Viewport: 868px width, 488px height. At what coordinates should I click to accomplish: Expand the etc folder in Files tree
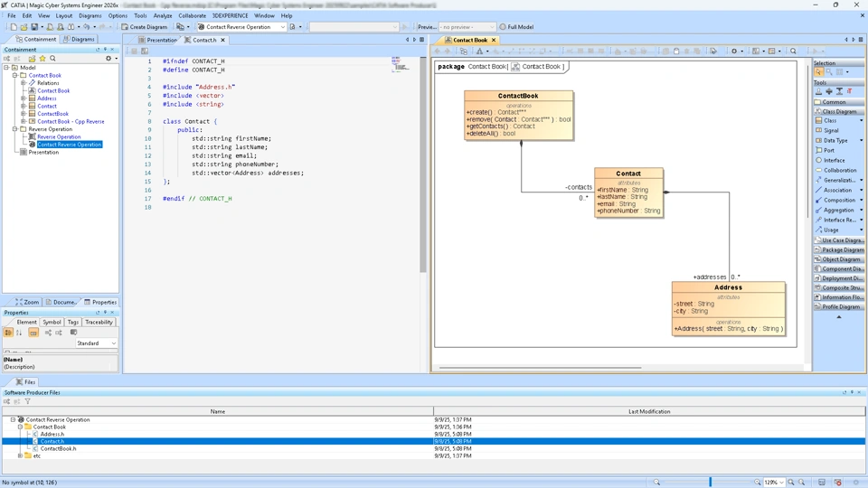pyautogui.click(x=20, y=455)
